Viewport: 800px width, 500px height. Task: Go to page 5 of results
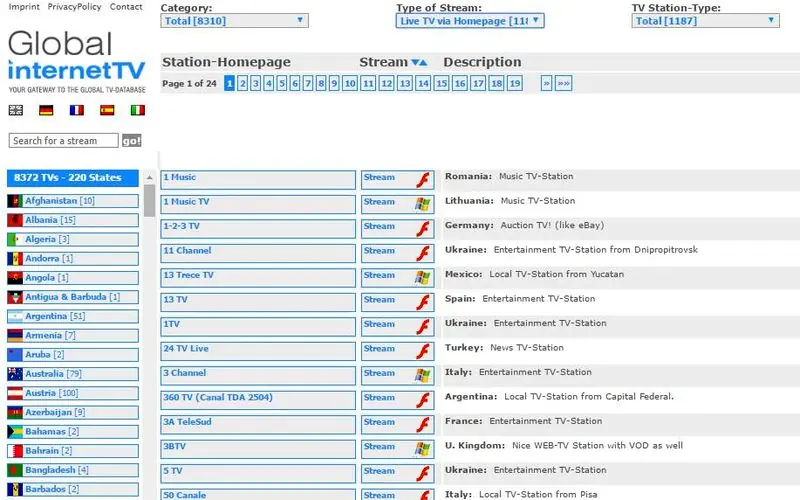282,83
